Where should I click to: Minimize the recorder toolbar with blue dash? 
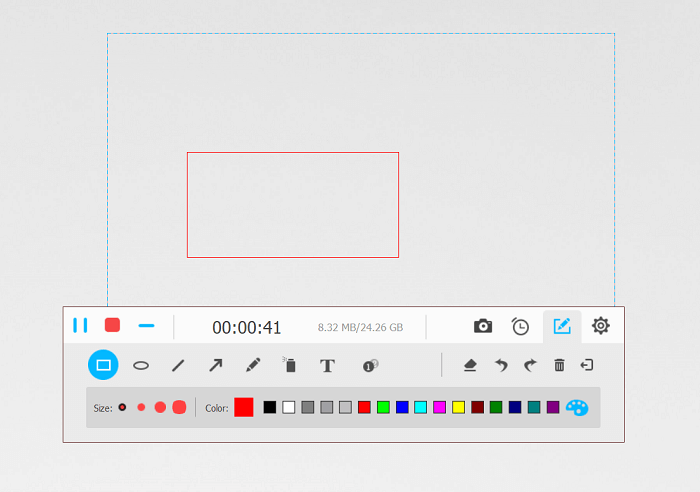point(146,326)
